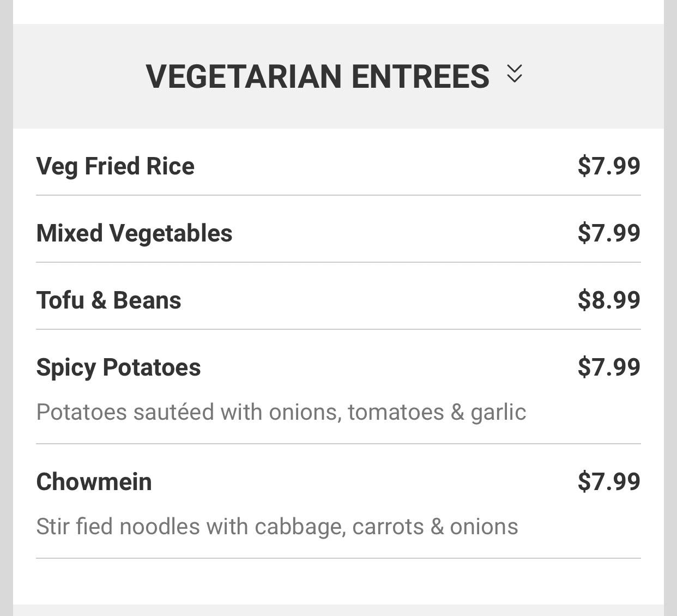Image resolution: width=677 pixels, height=616 pixels.
Task: Tap the Mixed Vegetables $7.99 price
Action: pyautogui.click(x=609, y=233)
